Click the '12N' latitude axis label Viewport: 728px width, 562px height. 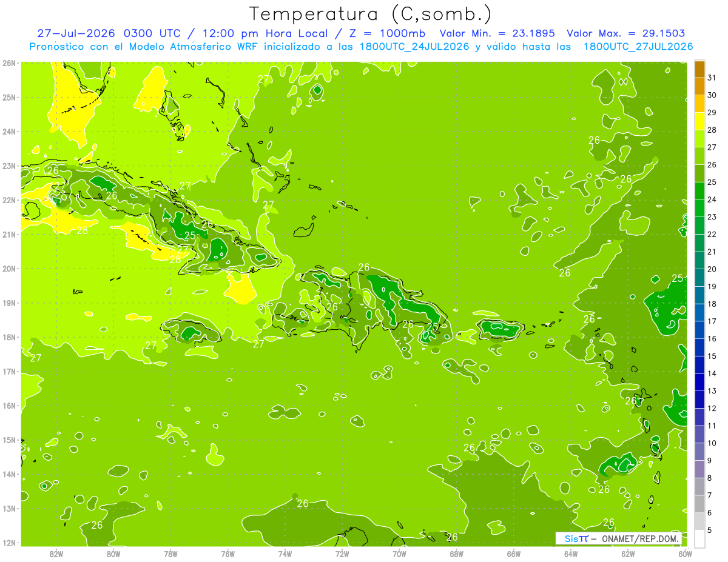pyautogui.click(x=9, y=543)
